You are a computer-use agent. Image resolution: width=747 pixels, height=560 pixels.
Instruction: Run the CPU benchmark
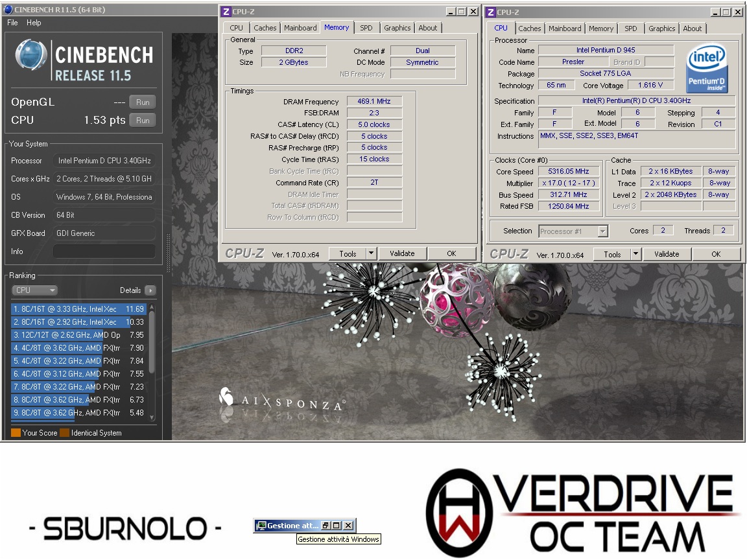tap(143, 120)
